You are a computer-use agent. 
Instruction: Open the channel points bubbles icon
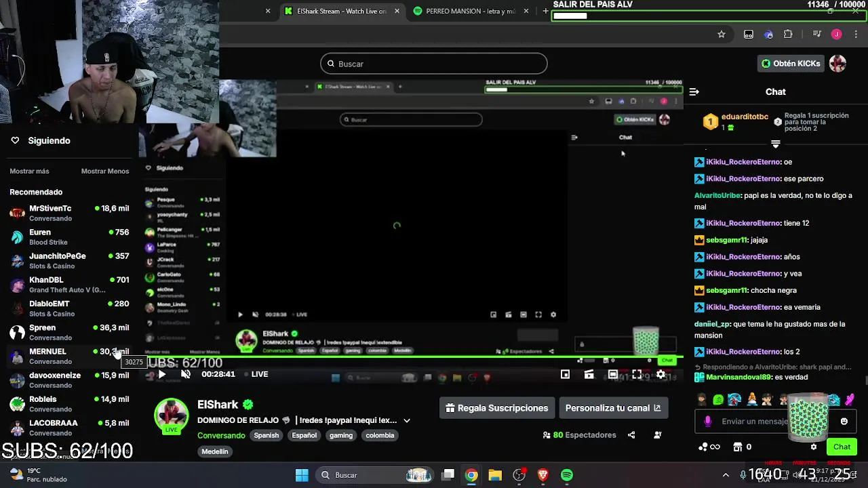pyautogui.click(x=703, y=447)
